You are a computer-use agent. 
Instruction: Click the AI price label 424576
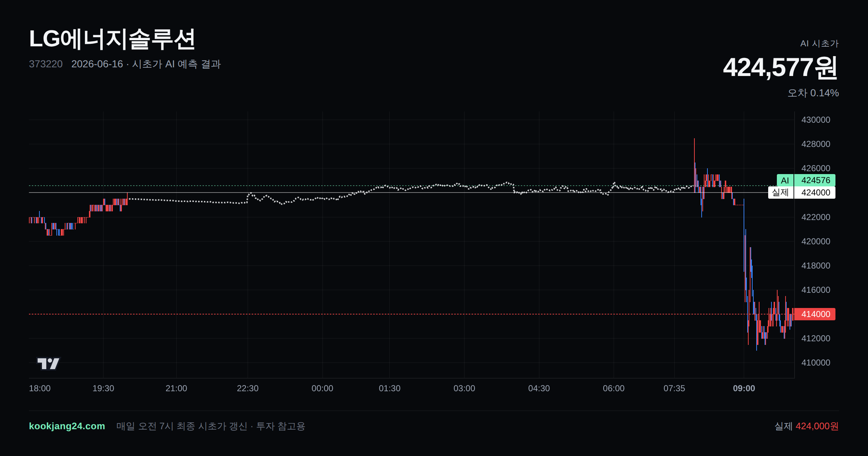tap(806, 180)
